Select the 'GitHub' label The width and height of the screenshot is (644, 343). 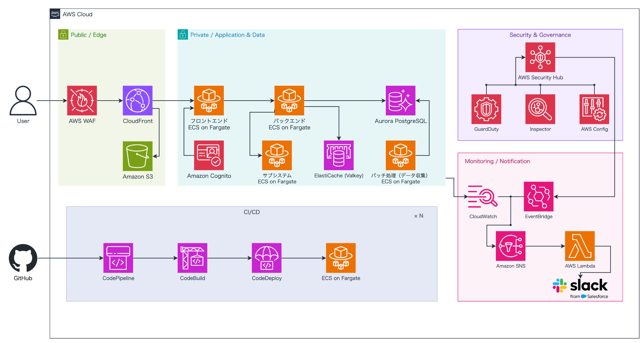pos(23,278)
